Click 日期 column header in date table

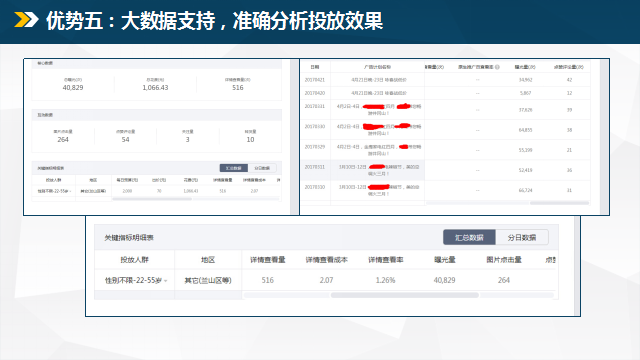click(x=315, y=67)
